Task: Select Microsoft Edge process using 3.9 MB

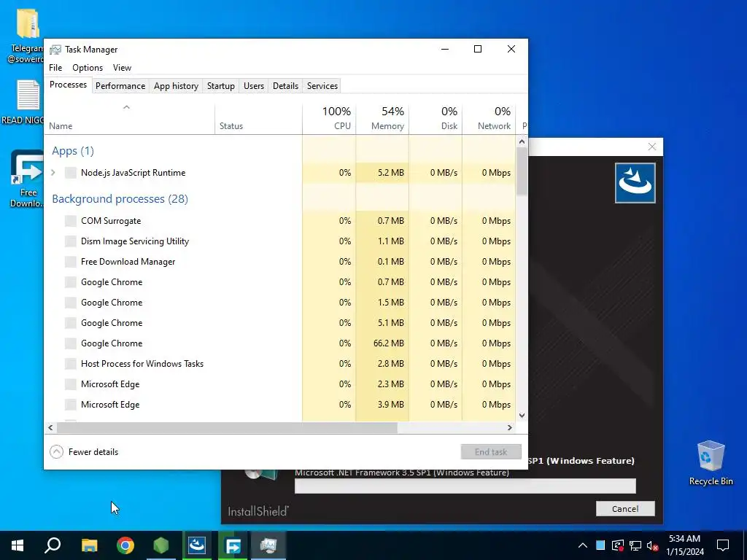Action: pyautogui.click(x=280, y=404)
